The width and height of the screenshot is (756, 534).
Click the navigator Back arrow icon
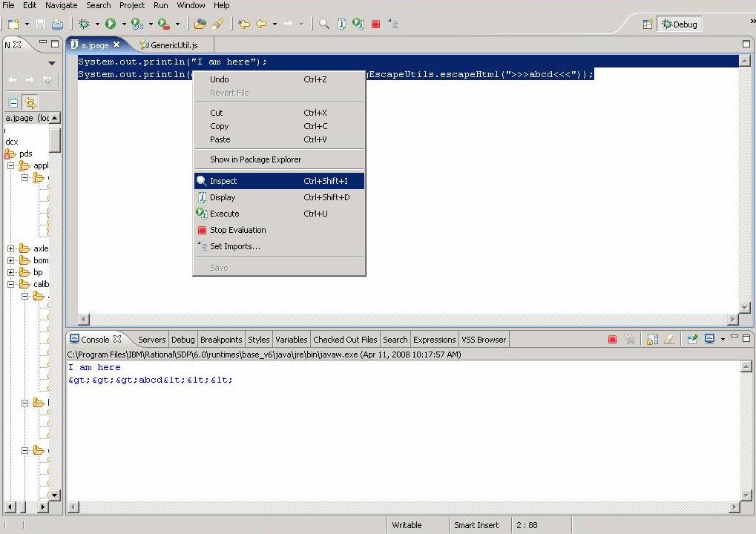point(13,79)
